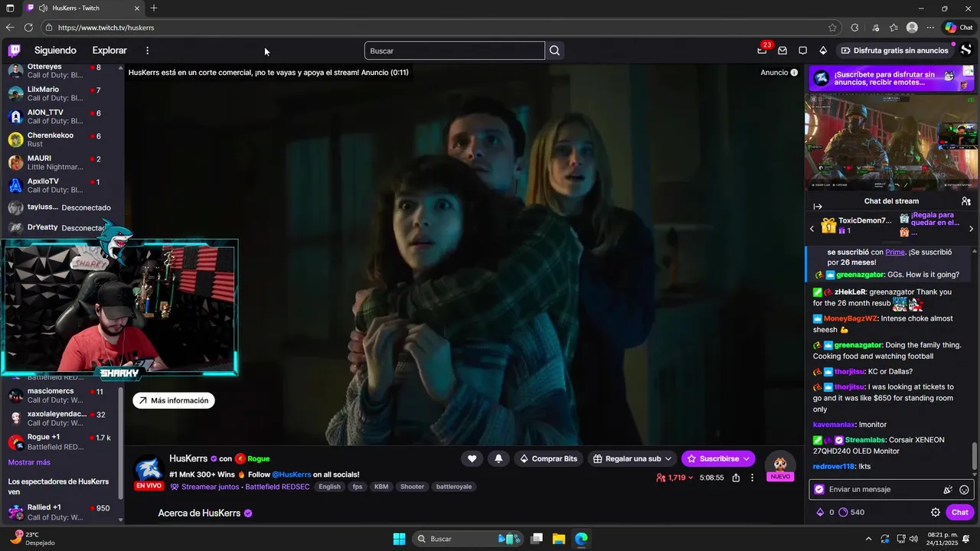This screenshot has width=980, height=551.
Task: Go to previous gift leaderboard entry arrow
Action: (x=812, y=229)
